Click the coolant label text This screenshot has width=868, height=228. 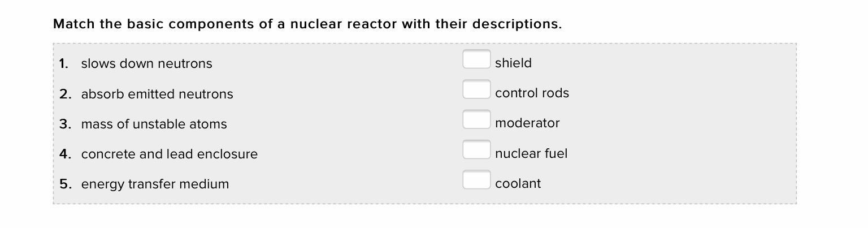tap(518, 183)
